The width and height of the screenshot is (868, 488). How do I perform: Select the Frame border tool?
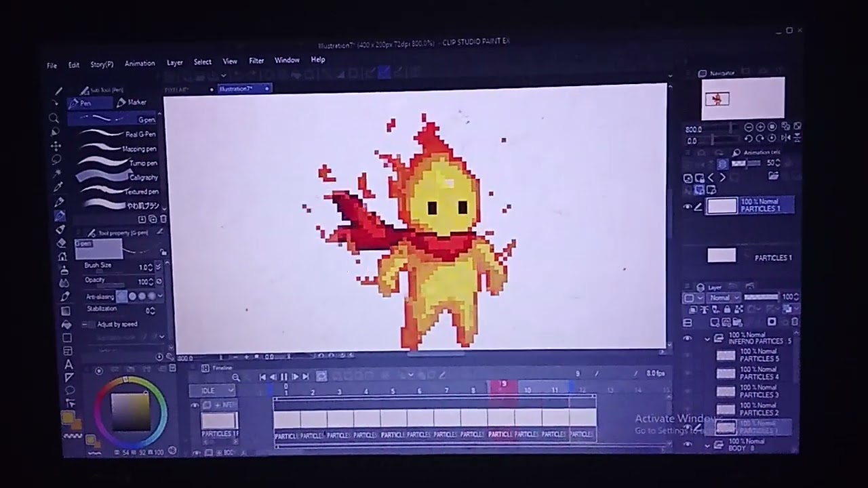[67, 351]
